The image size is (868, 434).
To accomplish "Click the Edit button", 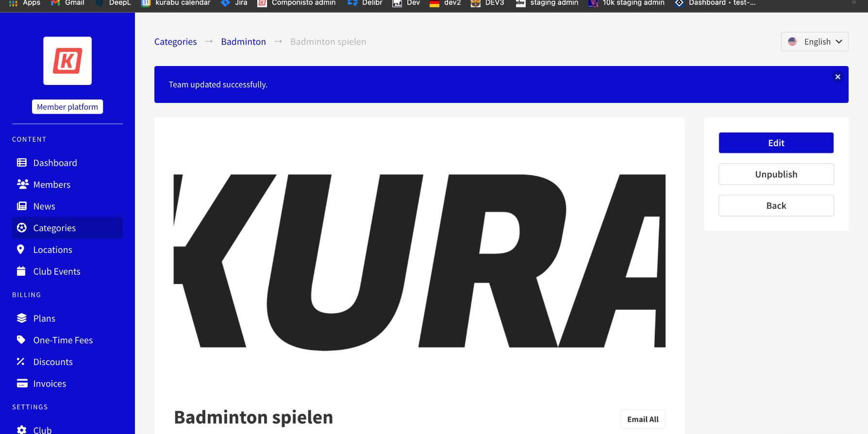I will tap(776, 143).
